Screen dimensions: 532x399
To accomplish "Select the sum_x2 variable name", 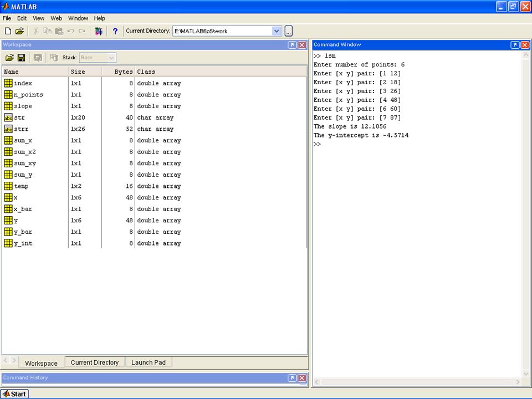I will [25, 152].
